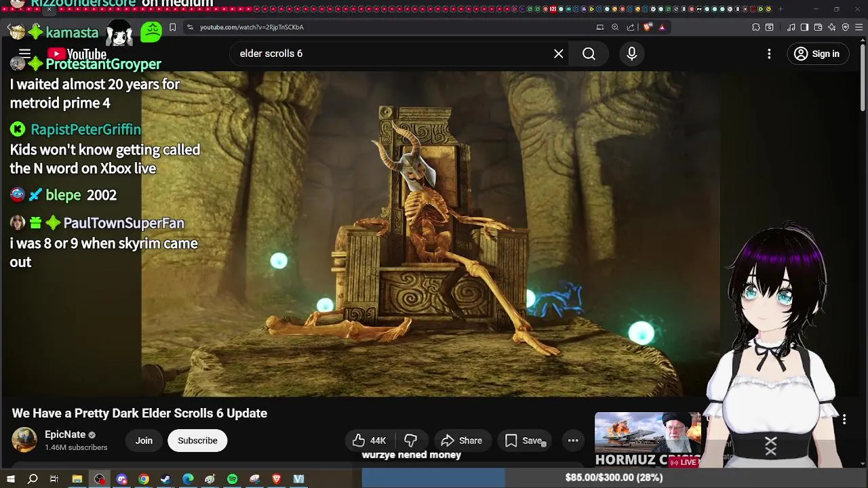The height and width of the screenshot is (488, 868).
Task: Open browser extensions puzzle icon
Action: pos(756,27)
